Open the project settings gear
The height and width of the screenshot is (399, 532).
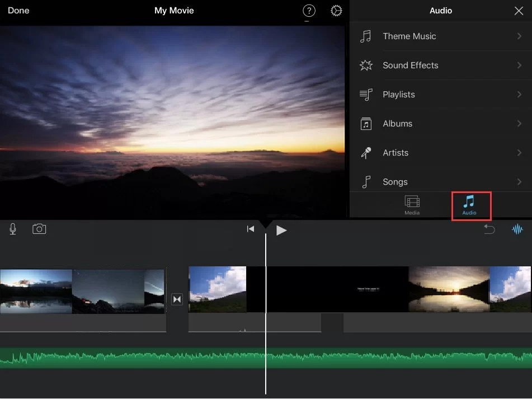336,10
